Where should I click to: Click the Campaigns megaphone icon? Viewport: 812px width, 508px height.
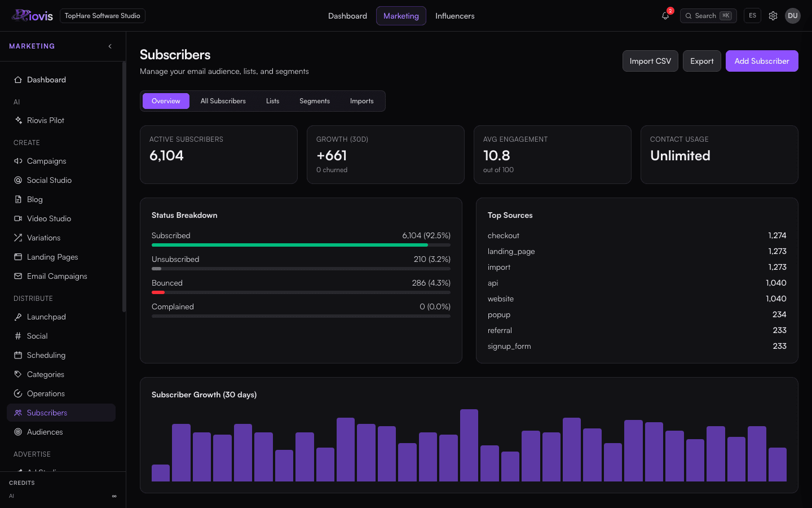click(18, 161)
